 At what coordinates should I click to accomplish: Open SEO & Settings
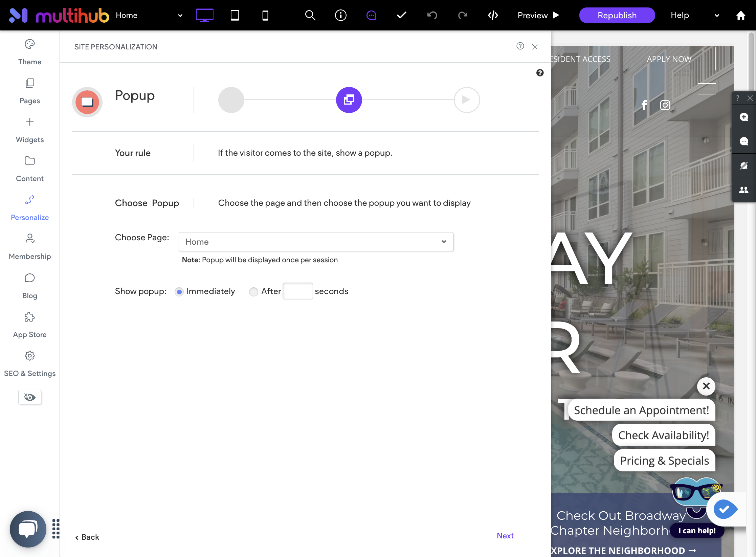30,364
